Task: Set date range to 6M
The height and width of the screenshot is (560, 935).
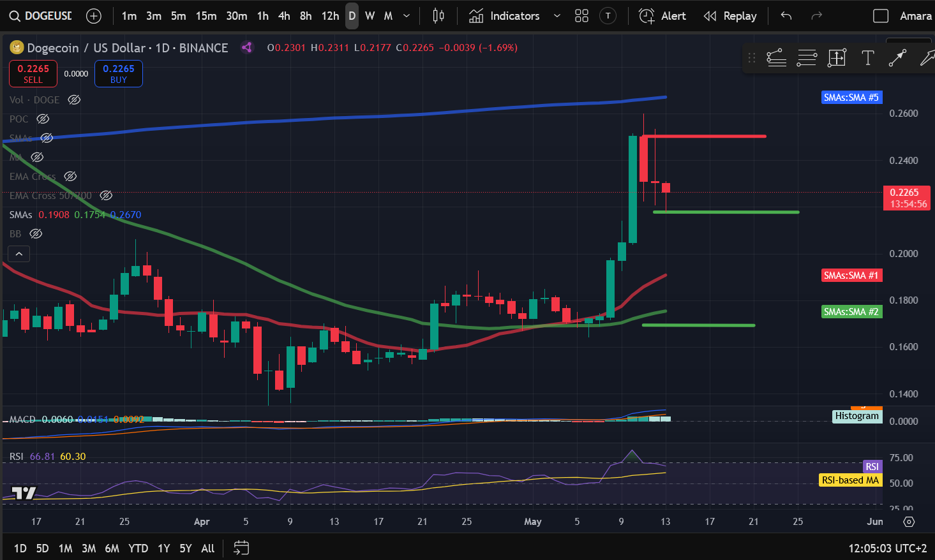Action: coord(112,548)
